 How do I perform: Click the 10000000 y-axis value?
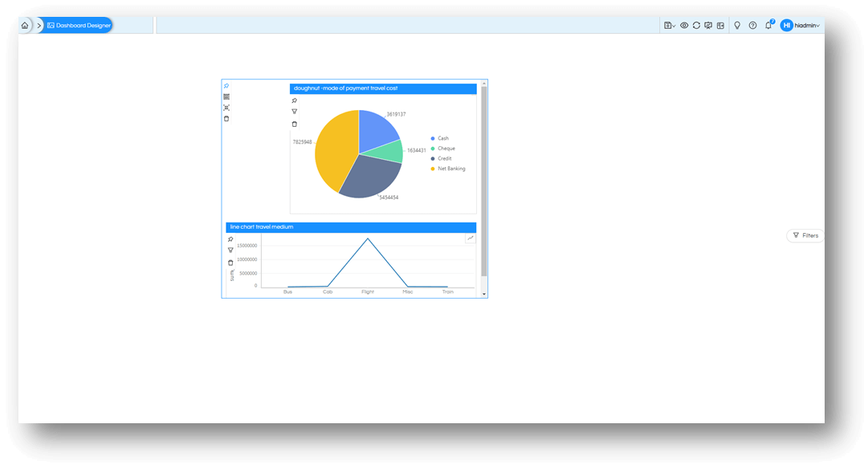coord(247,259)
